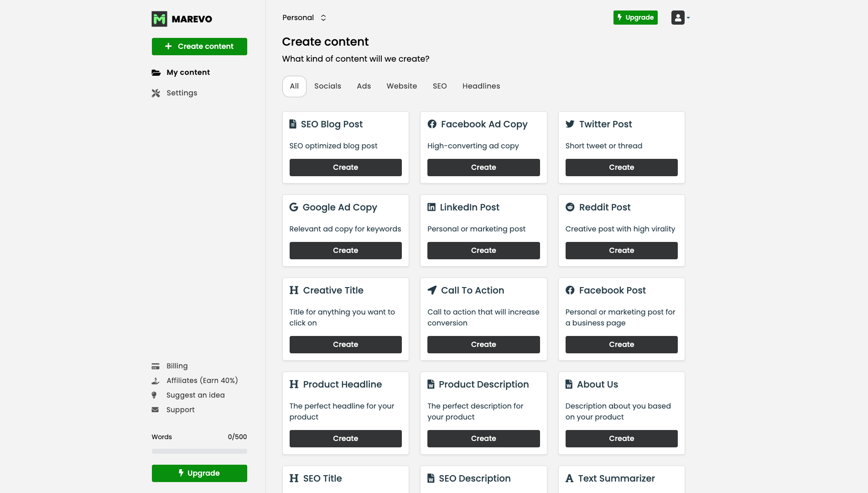Image resolution: width=868 pixels, height=493 pixels.
Task: Switch to the Socials tab
Action: 327,86
